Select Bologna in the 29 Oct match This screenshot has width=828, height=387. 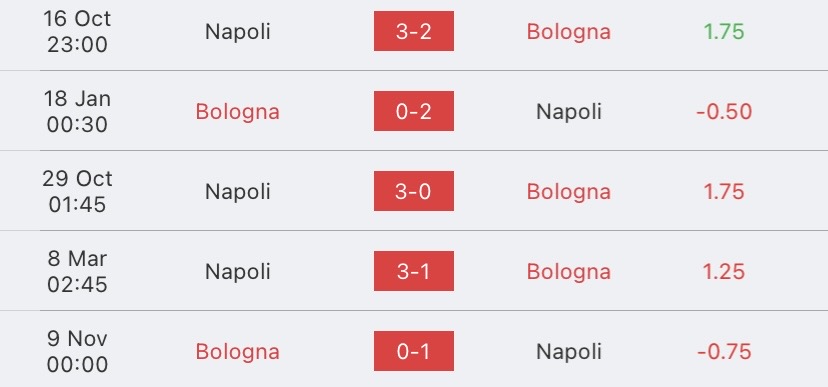pos(569,192)
